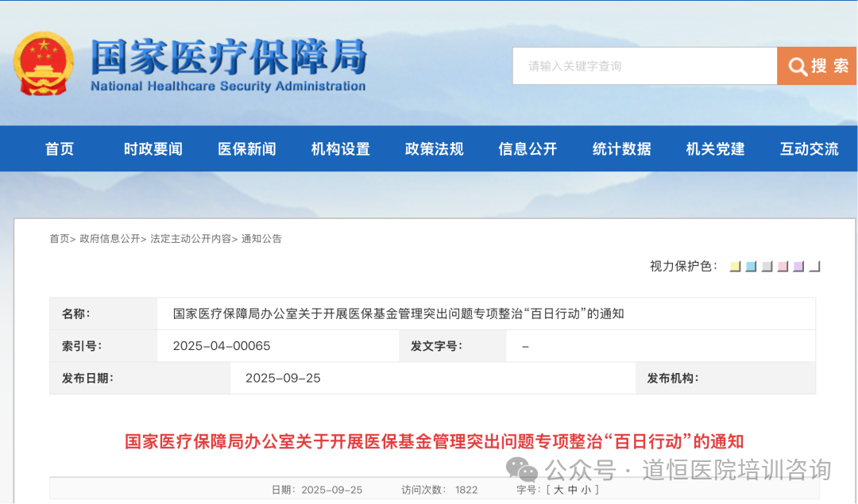This screenshot has height=504, width=858.
Task: Open the 机关党建 navigation menu item
Action: [715, 149]
